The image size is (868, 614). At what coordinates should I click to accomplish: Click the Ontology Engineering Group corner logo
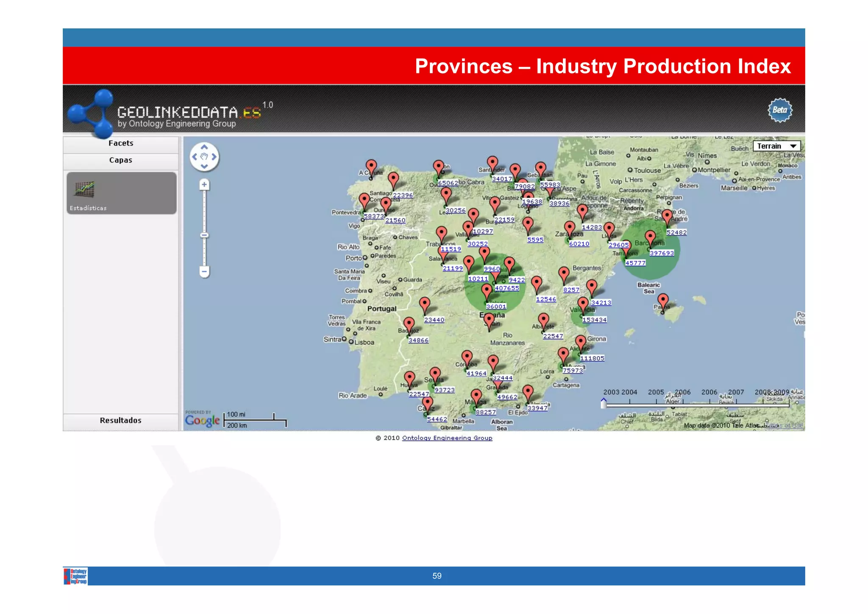pos(76,576)
